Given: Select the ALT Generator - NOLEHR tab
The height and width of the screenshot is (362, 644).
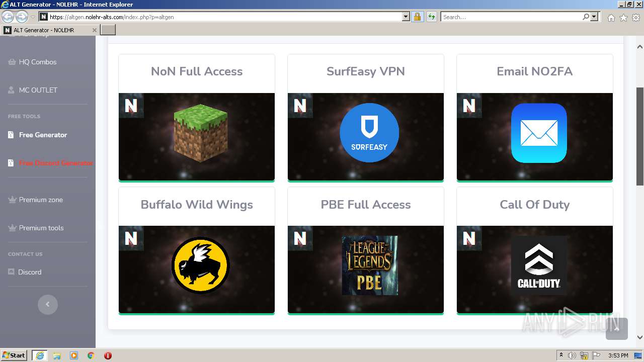Looking at the screenshot, I should click(50, 30).
